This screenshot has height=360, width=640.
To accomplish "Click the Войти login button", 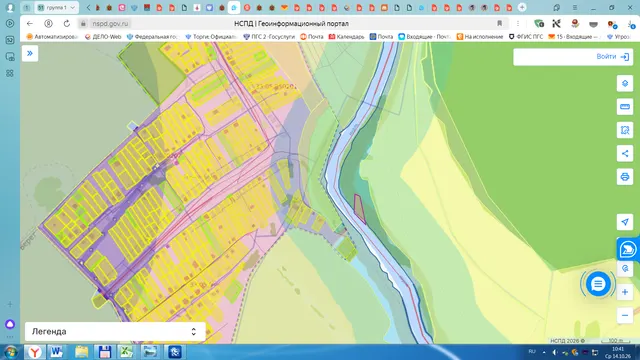I will 612,57.
